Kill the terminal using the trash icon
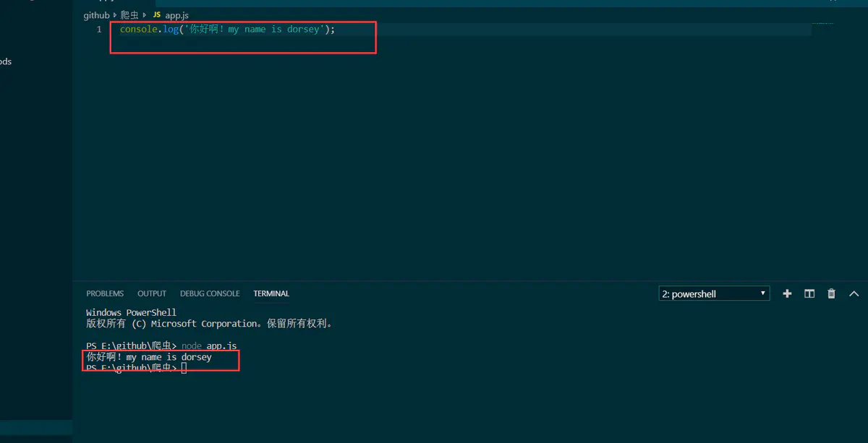868x443 pixels. [831, 293]
